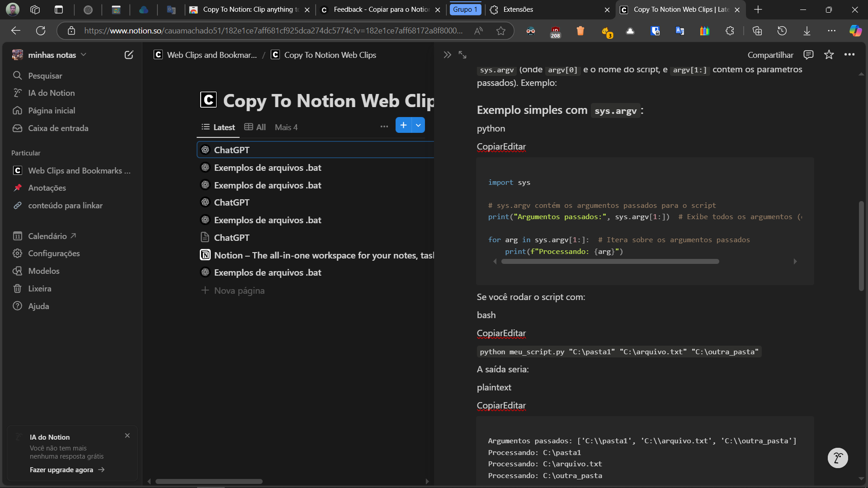Expand new entry dropdown arrow
The image size is (868, 488).
point(419,125)
